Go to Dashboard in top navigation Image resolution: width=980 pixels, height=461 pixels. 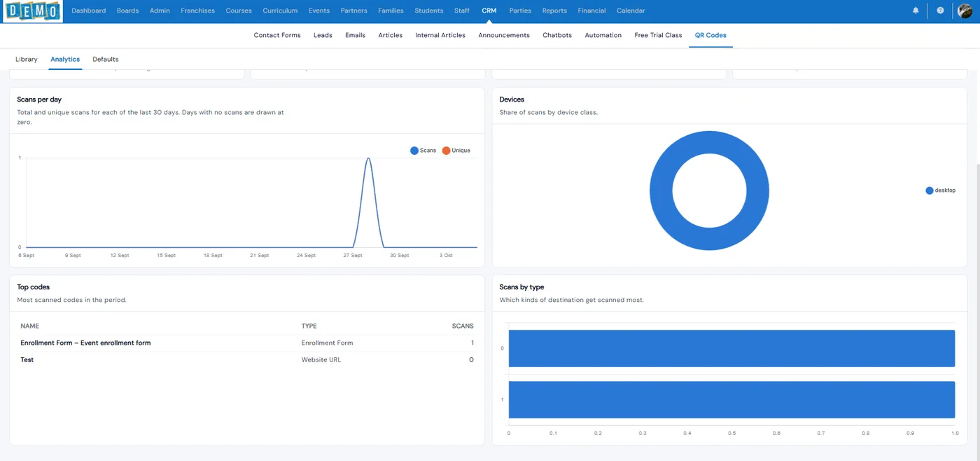click(x=89, y=11)
